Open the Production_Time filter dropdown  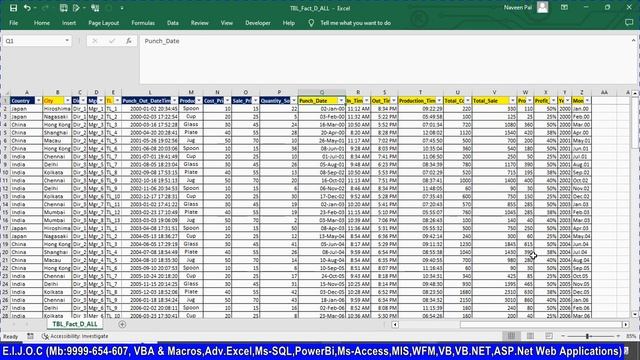(x=439, y=100)
